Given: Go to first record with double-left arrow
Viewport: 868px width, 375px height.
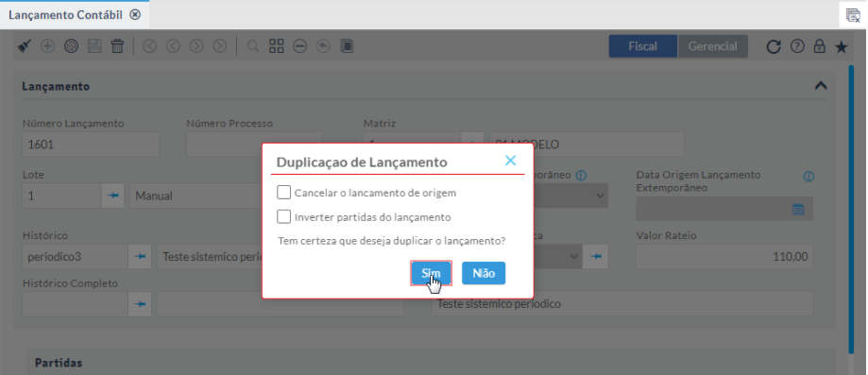Looking at the screenshot, I should 149,46.
